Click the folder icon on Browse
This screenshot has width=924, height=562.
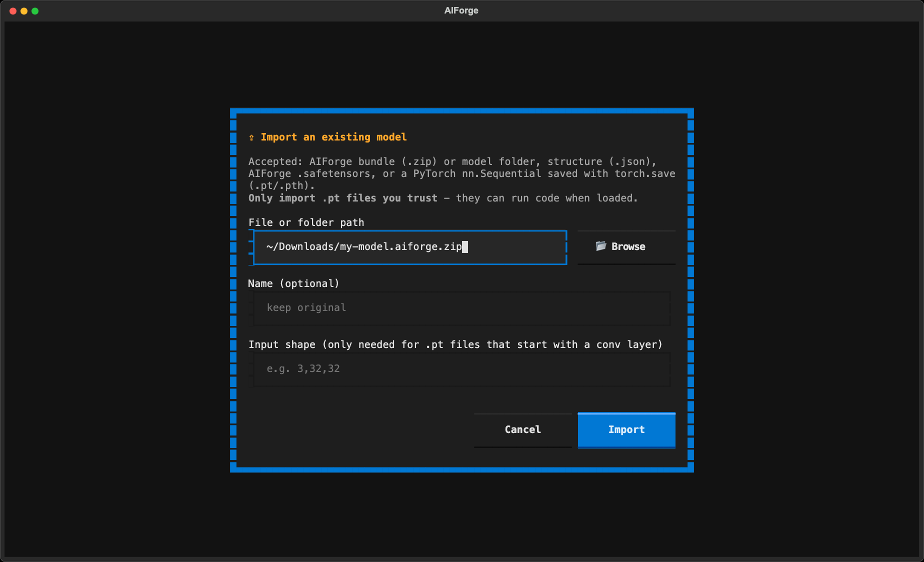(600, 246)
